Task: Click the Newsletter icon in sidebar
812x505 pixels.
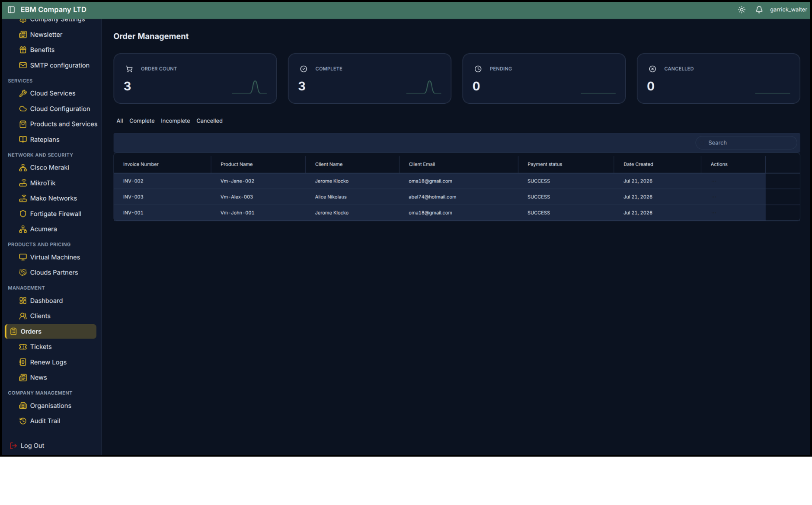Action: pos(23,35)
